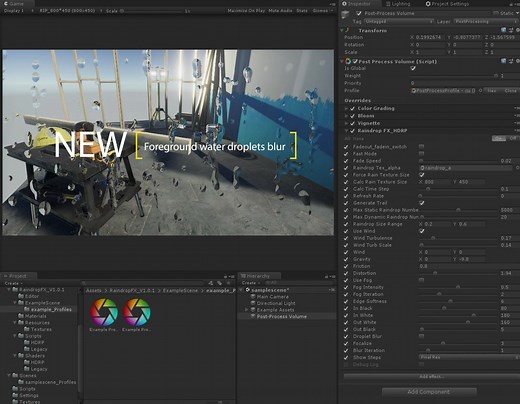Click the Directional Light object icon in Hierarchy

tap(253, 303)
